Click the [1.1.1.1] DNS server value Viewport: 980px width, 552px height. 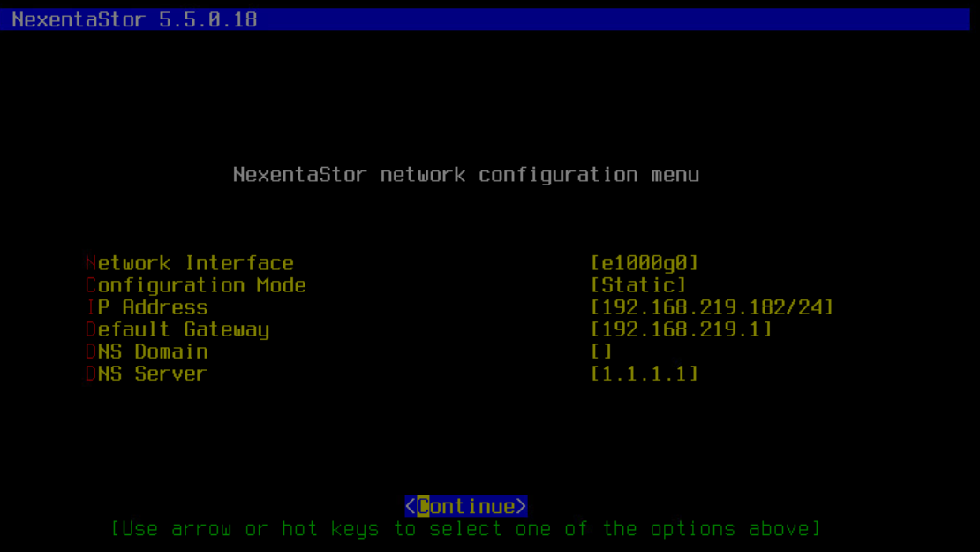tap(645, 374)
